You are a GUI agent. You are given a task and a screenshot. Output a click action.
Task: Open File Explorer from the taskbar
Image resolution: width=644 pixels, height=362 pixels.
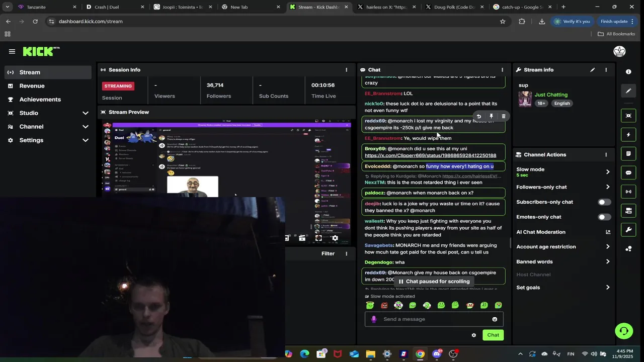tap(371, 354)
